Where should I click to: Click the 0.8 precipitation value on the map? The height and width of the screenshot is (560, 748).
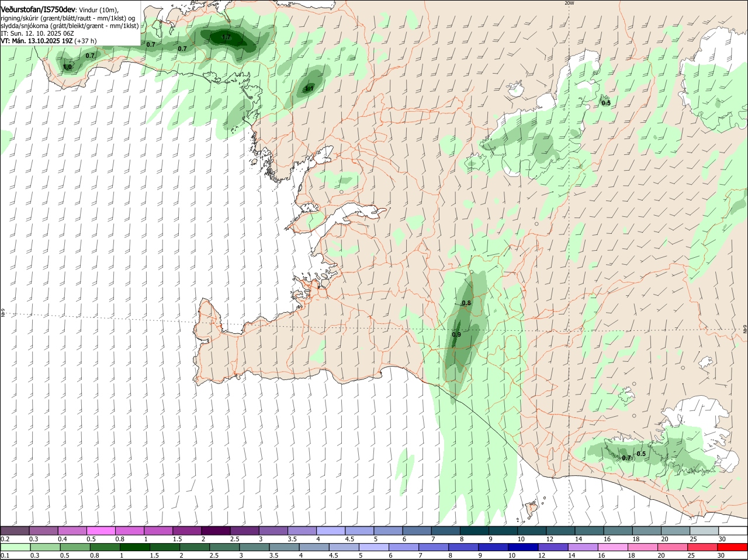pyautogui.click(x=466, y=303)
